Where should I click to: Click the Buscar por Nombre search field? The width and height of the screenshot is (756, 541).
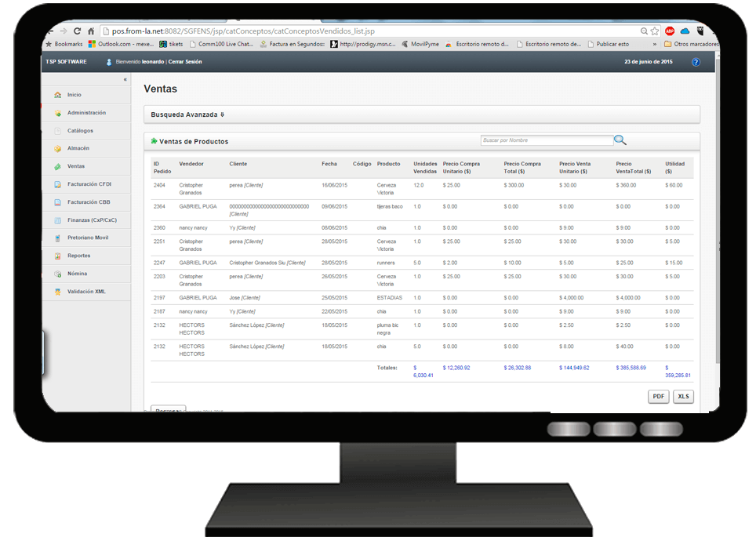pyautogui.click(x=547, y=140)
